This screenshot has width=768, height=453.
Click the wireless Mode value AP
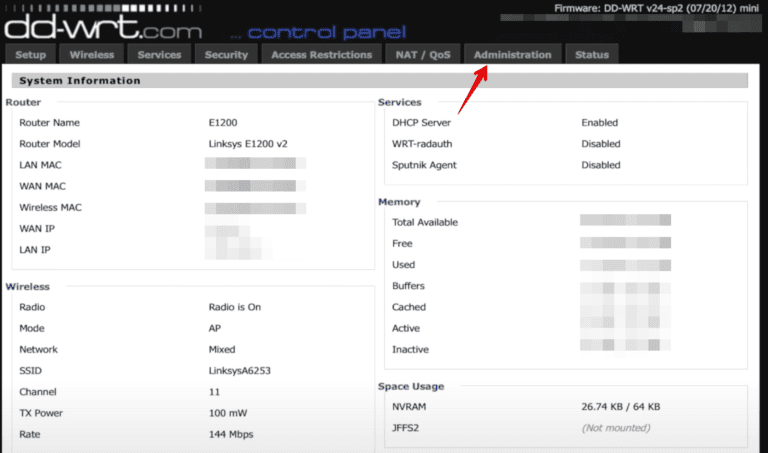tap(215, 328)
